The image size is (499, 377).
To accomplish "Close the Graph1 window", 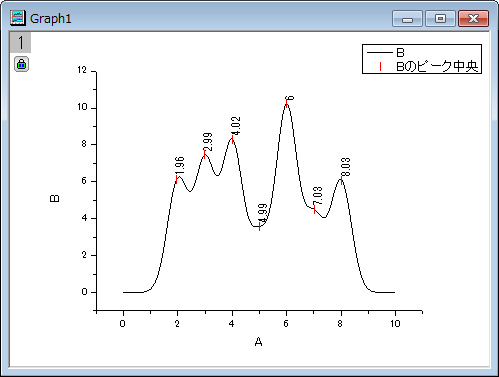I will (x=473, y=19).
